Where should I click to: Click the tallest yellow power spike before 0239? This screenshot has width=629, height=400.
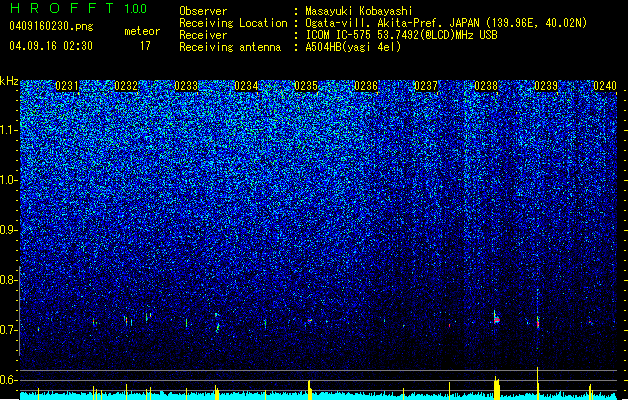[x=538, y=383]
